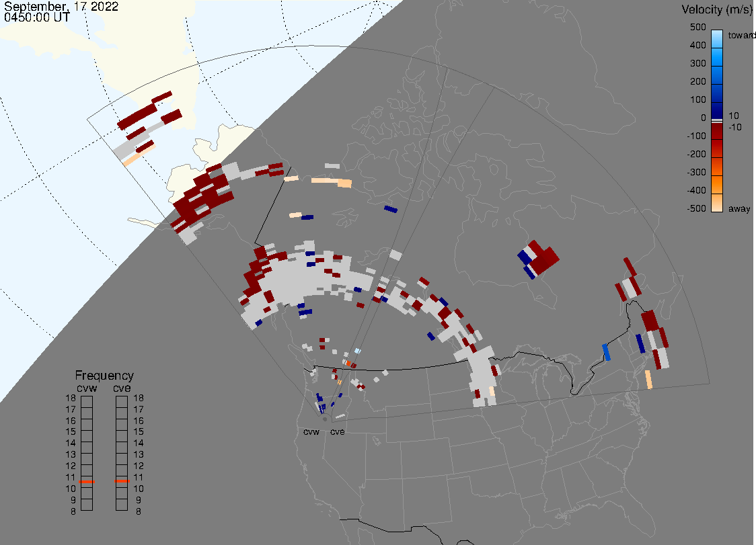756x545 pixels.
Task: Click the 500 tick on velocity scale
Action: pyautogui.click(x=697, y=27)
